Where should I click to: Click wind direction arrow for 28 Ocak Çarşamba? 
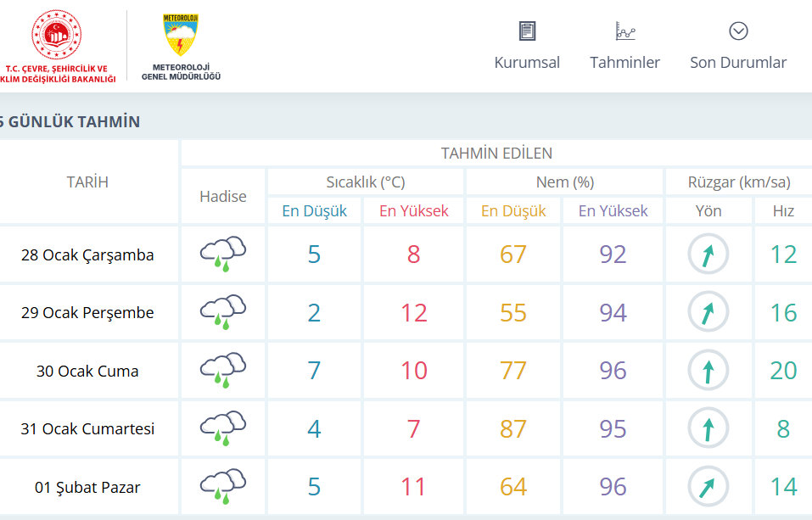pos(708,254)
